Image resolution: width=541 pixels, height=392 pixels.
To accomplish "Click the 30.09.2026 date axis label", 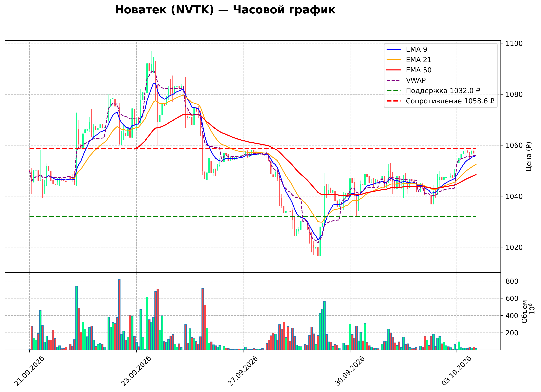I will [350, 371].
